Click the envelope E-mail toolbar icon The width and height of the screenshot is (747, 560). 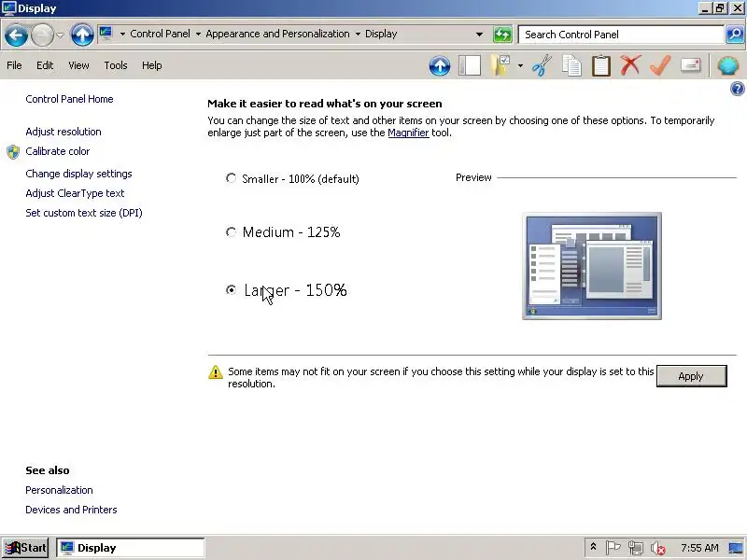690,64
